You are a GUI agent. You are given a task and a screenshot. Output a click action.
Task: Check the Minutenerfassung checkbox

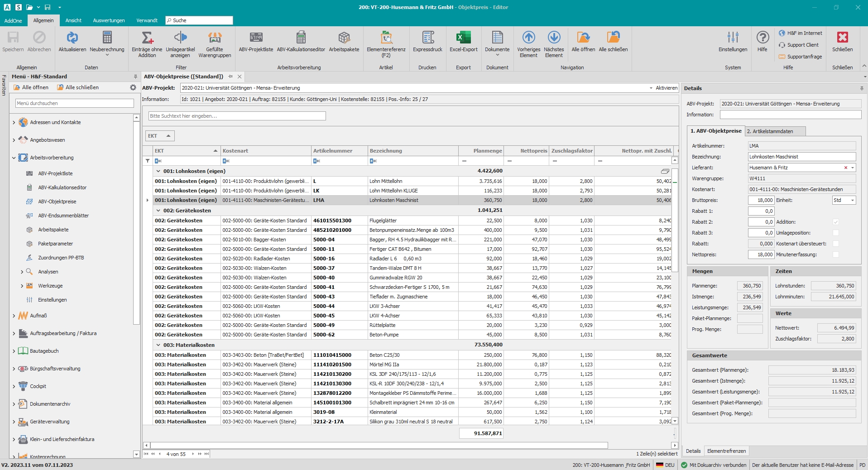[x=836, y=254]
